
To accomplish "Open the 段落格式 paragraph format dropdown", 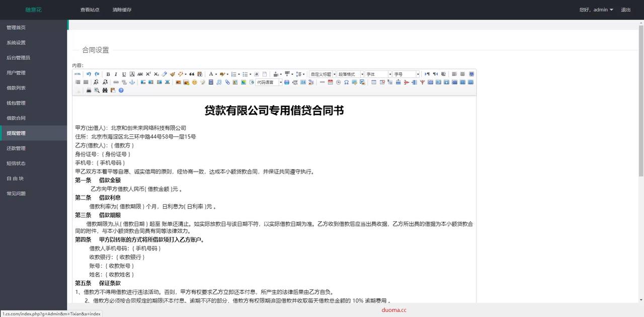I will [350, 74].
